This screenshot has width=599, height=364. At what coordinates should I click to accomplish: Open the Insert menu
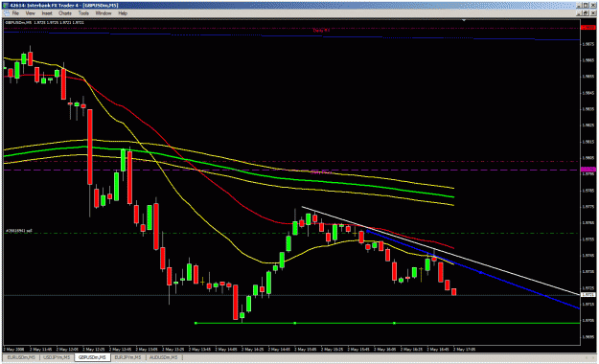click(x=47, y=13)
